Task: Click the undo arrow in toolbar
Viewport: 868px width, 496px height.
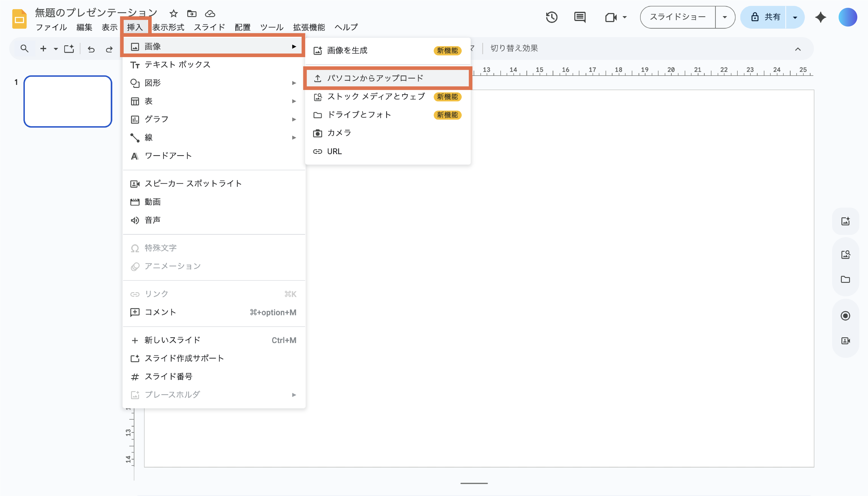Action: pyautogui.click(x=91, y=49)
